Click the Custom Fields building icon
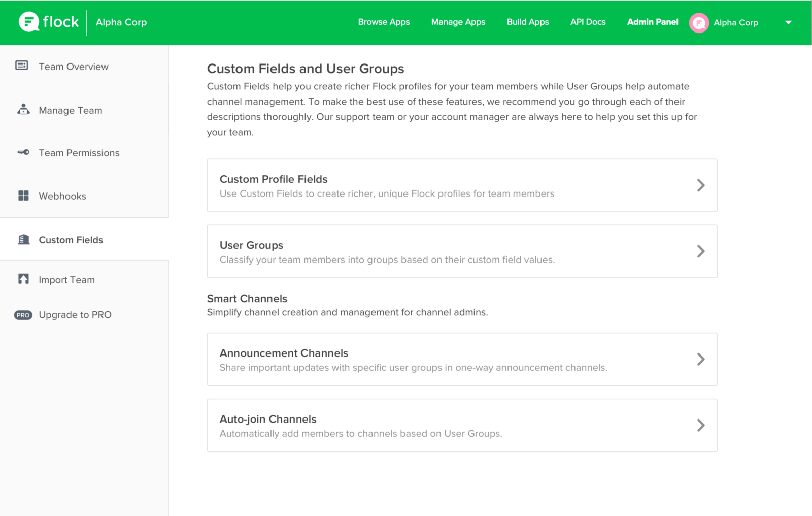Screen dimensions: 812x516 [24, 239]
